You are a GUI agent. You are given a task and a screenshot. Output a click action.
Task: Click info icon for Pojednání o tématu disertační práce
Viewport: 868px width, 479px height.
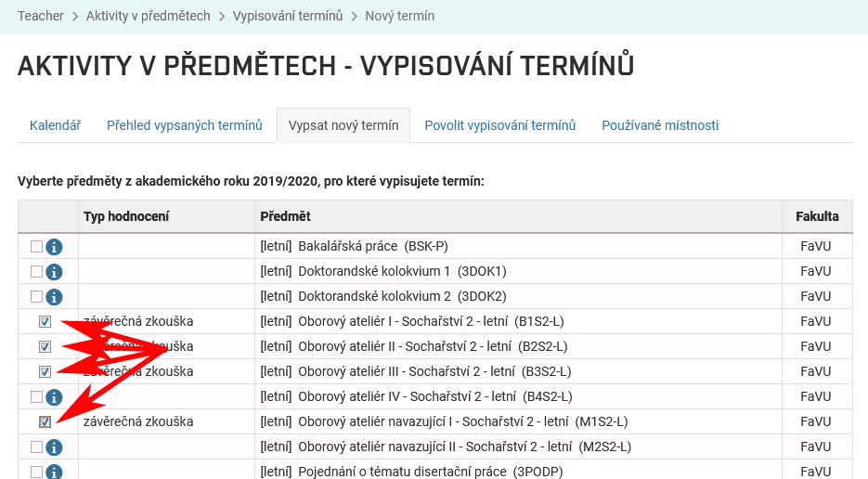[54, 472]
